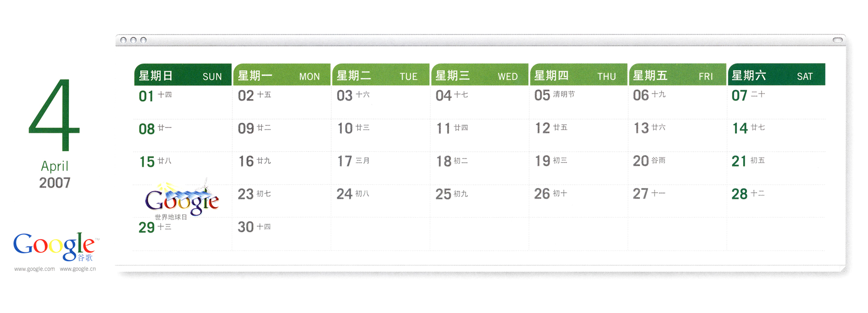
Task: Select date 10 廿三
Action: pos(353,128)
